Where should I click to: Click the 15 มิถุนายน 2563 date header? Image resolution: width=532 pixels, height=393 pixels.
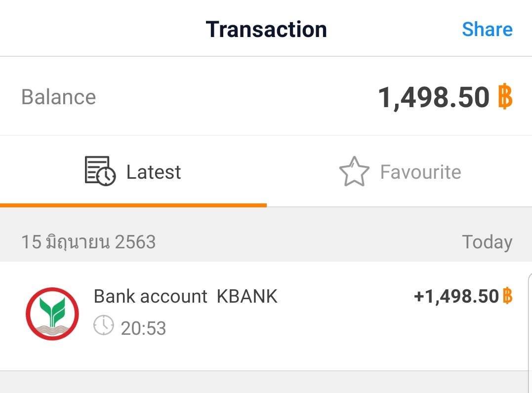click(88, 242)
